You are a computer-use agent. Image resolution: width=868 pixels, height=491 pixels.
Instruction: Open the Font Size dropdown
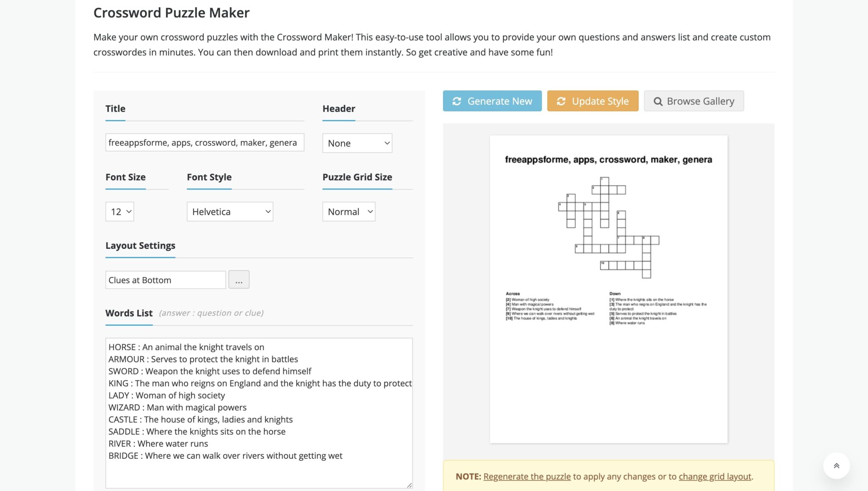120,212
